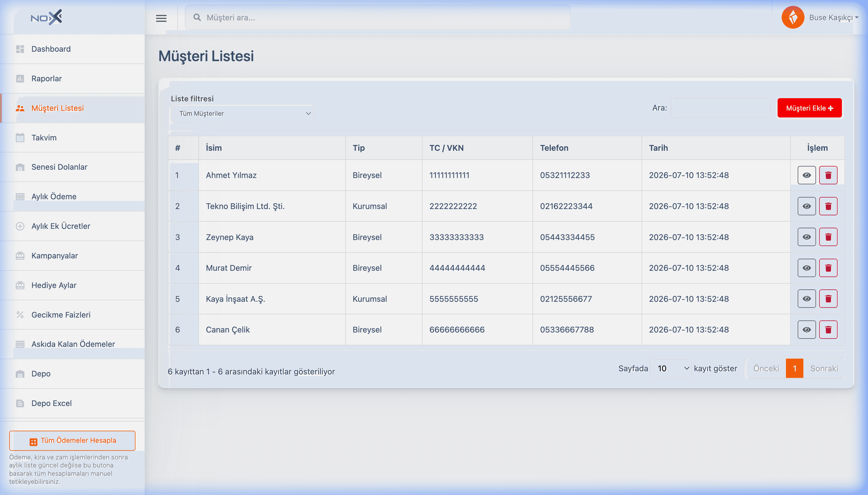Delete the Zeynep Kaya customer row

coord(828,237)
